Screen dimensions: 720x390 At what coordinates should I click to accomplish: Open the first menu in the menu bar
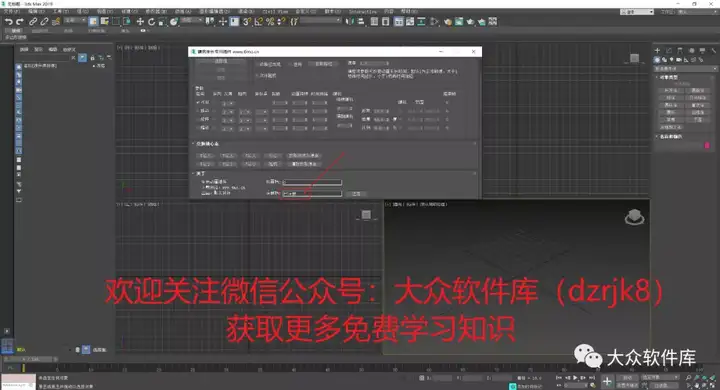point(11,11)
